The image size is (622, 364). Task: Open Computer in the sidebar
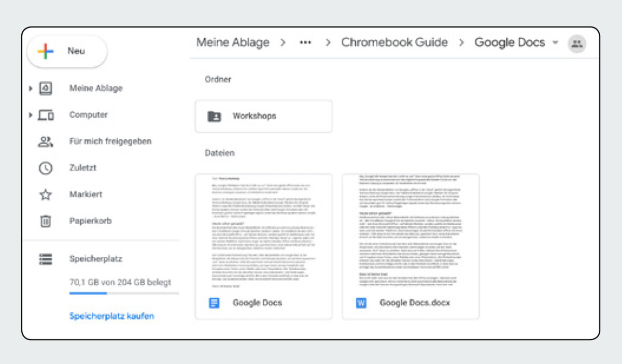[x=89, y=115]
